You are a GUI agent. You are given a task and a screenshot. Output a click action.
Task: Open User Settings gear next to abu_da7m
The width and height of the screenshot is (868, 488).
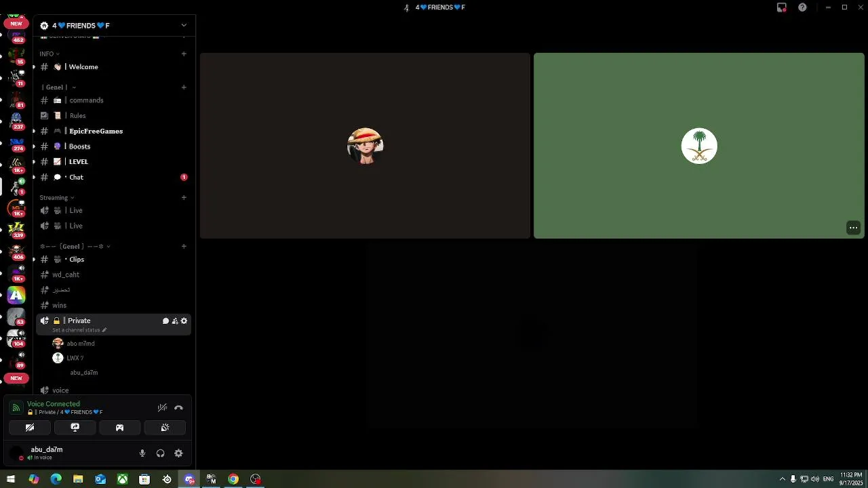178,453
